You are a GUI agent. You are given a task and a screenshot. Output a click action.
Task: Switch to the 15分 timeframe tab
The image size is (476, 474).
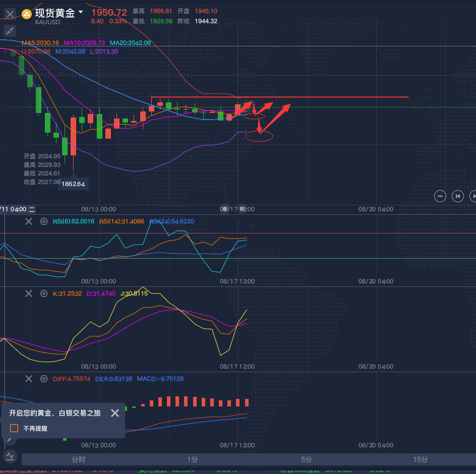coord(420,459)
